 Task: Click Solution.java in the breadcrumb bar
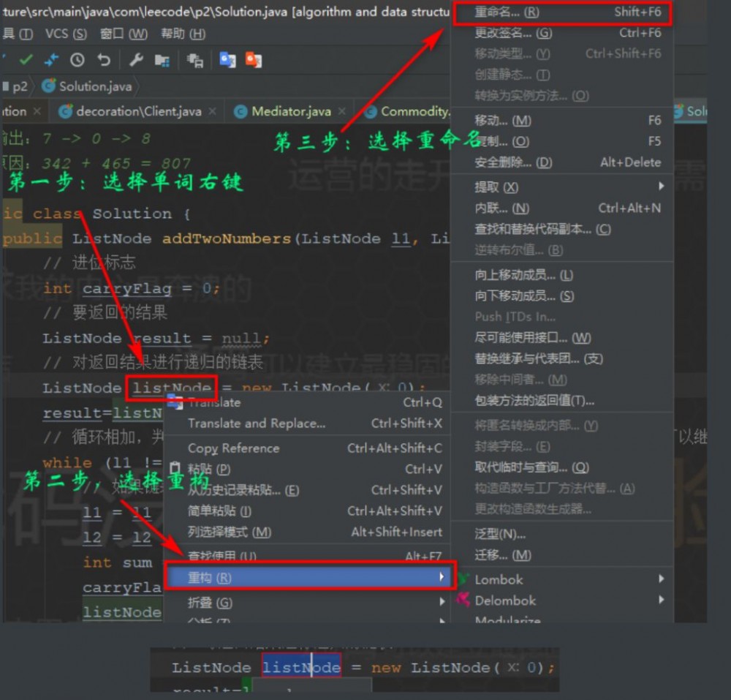(95, 86)
